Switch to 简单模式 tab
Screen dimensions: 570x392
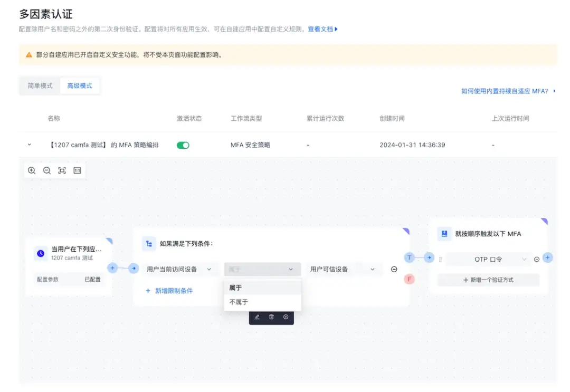click(x=40, y=86)
